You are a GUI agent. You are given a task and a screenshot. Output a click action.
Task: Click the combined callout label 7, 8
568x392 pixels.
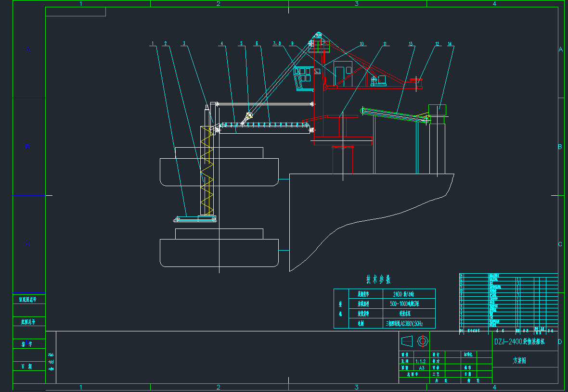click(277, 44)
